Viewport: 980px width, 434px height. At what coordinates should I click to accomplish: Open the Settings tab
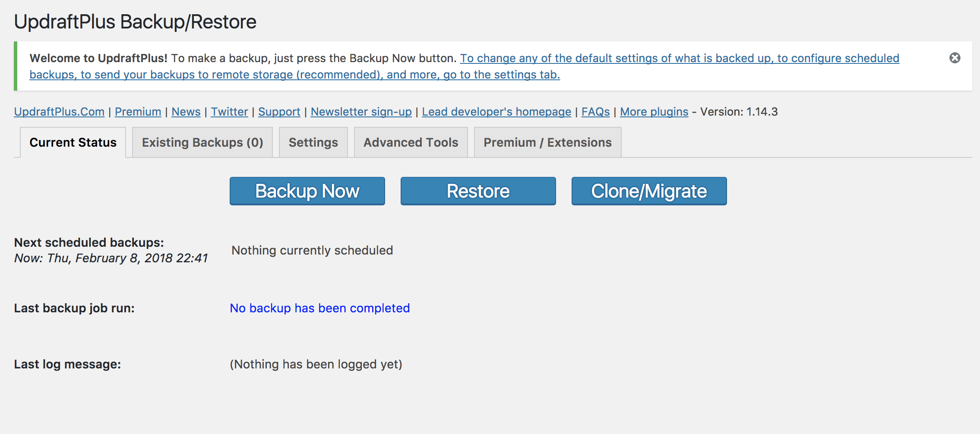tap(313, 142)
